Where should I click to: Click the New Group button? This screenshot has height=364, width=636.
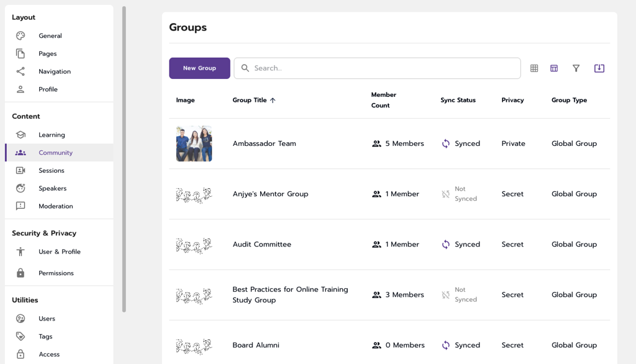tap(199, 68)
